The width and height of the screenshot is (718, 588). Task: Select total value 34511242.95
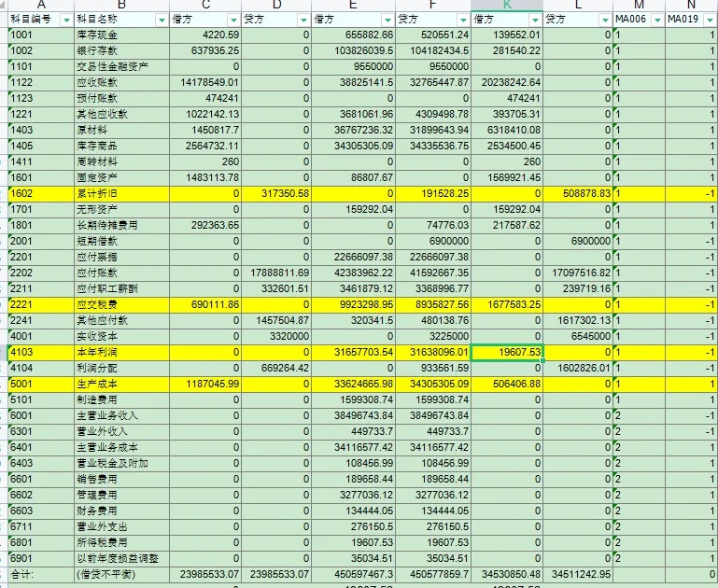click(578, 574)
